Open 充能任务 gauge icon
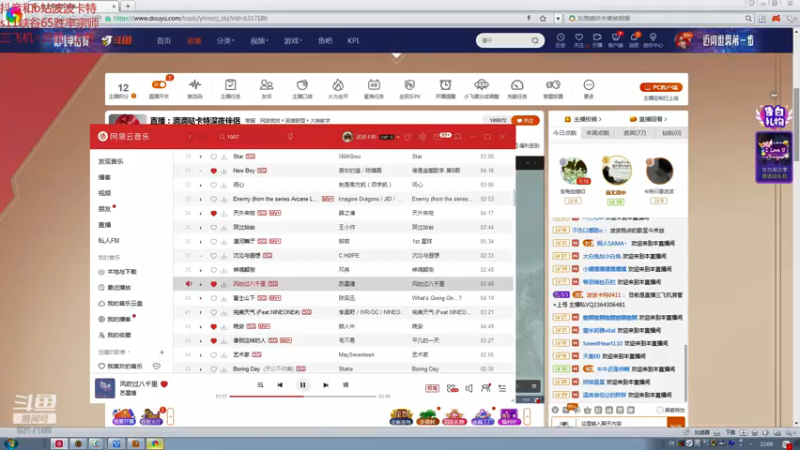 coord(517,85)
